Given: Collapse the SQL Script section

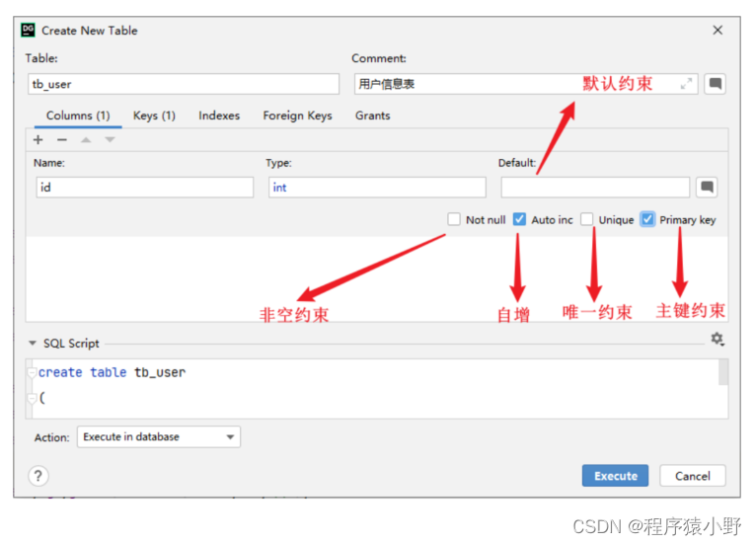Looking at the screenshot, I should [33, 344].
